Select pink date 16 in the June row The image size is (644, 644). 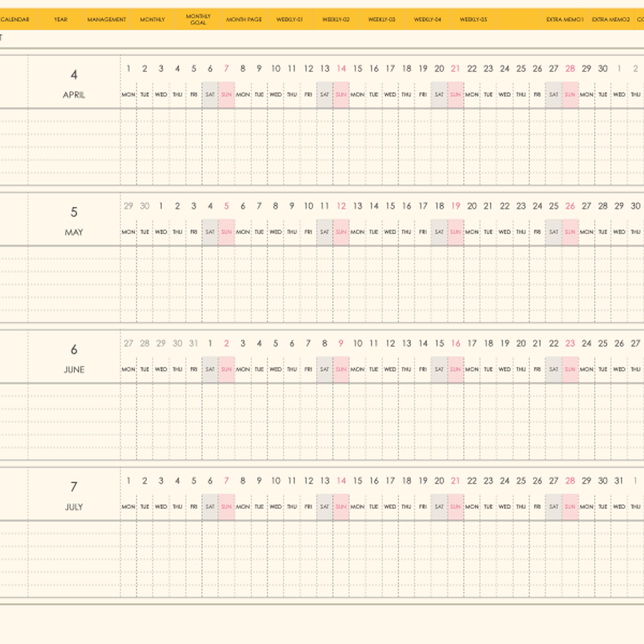(456, 344)
